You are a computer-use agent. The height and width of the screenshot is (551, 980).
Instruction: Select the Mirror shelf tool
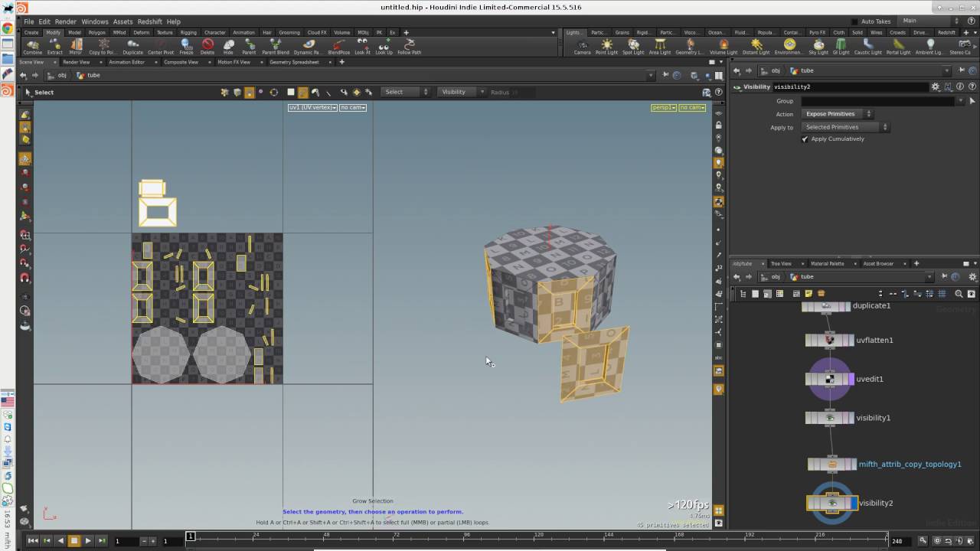76,47
